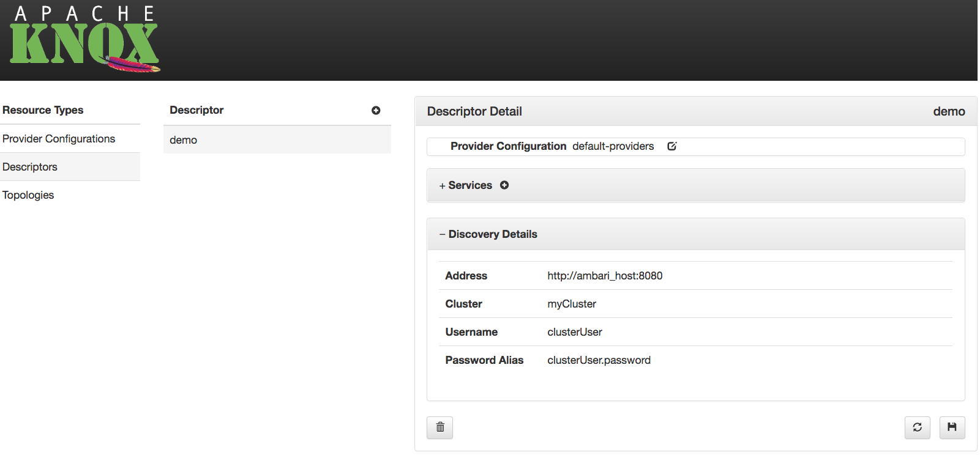Delete the demo descriptor with trash icon
This screenshot has height=458, width=980.
[x=440, y=427]
